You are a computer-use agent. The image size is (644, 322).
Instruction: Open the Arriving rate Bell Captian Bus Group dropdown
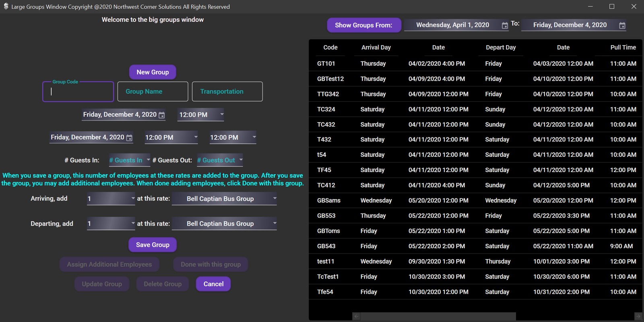pyautogui.click(x=275, y=198)
